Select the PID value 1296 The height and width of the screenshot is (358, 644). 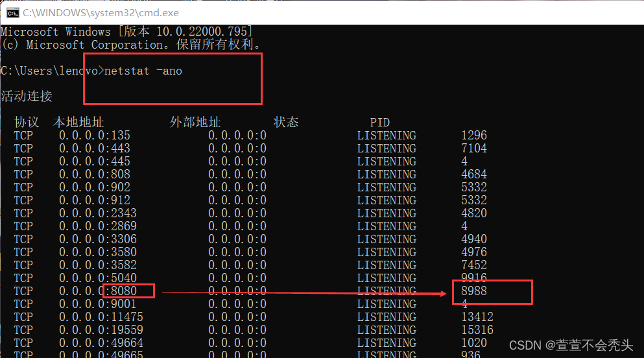click(474, 136)
